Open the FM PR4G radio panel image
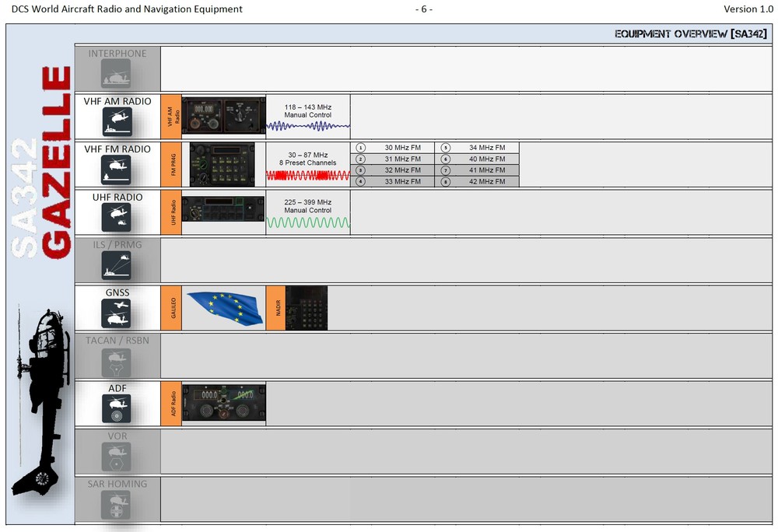 (x=223, y=164)
